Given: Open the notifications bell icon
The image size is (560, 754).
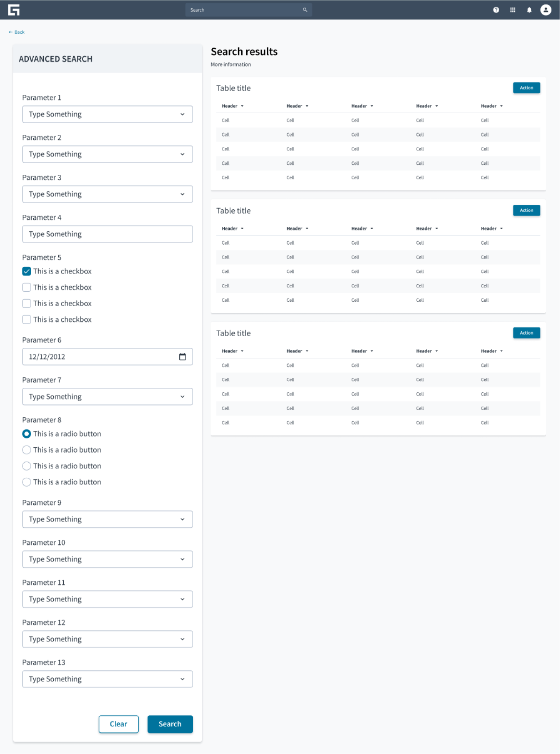Looking at the screenshot, I should [529, 10].
